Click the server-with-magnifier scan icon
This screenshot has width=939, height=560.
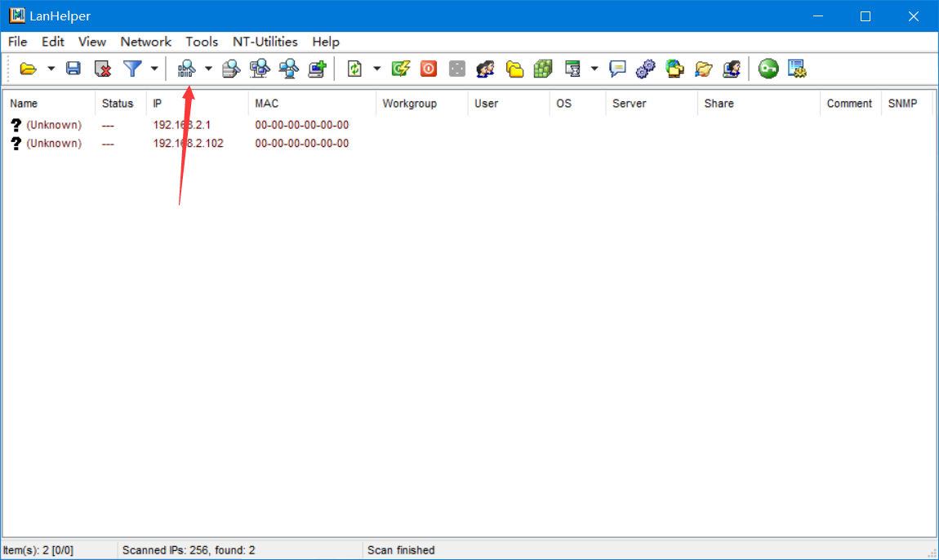(x=230, y=69)
